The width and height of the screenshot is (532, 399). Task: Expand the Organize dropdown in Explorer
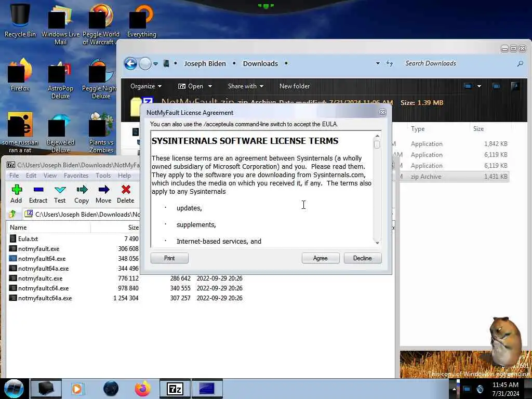pos(146,86)
